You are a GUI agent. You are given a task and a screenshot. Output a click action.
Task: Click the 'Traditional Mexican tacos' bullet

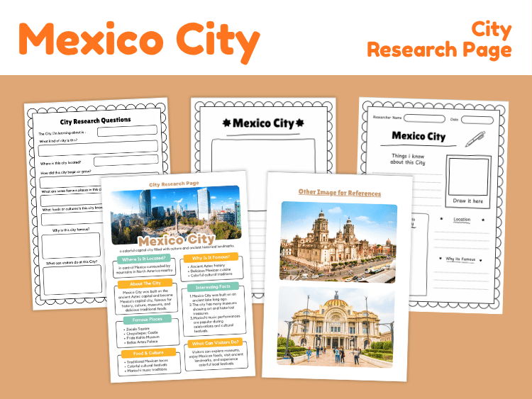[147, 361]
